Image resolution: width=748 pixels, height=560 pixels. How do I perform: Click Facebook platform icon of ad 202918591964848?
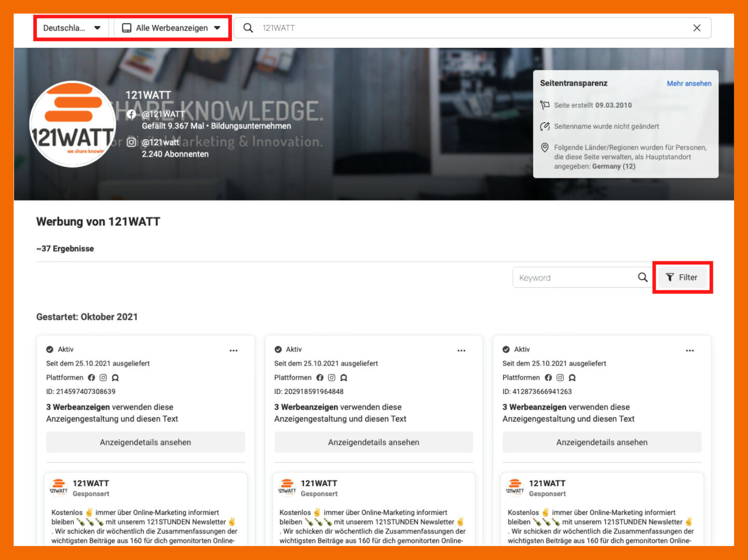pos(320,377)
